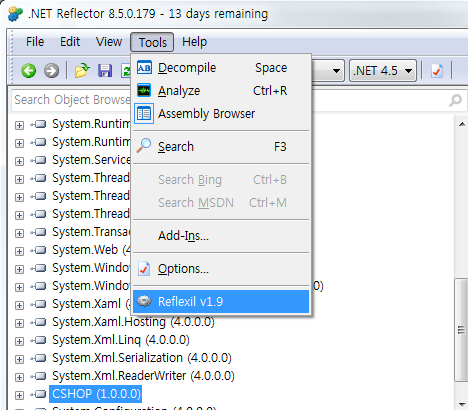Viewport: 468px width, 410px height.
Task: Expand the System.Xaml node
Action: [x=19, y=305]
